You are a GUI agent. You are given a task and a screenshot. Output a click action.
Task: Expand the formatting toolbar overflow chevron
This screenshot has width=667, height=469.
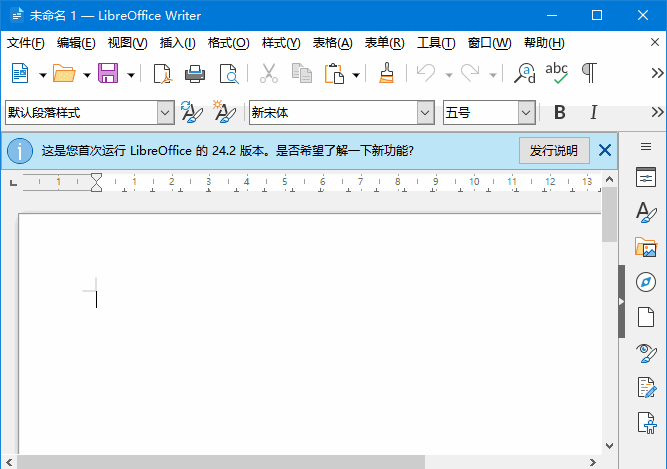pos(657,112)
